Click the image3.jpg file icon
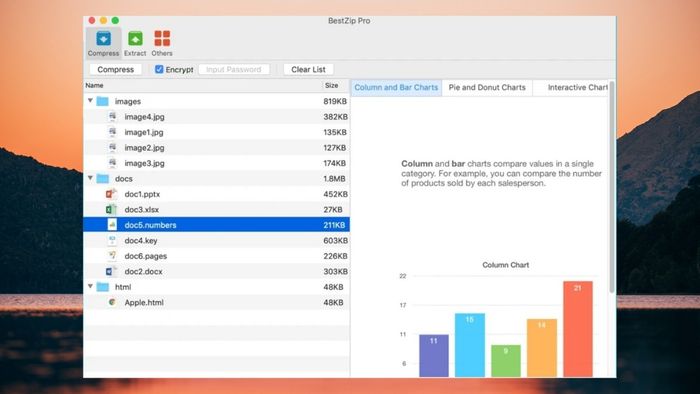Screen dimensions: 700x394 click(x=112, y=163)
